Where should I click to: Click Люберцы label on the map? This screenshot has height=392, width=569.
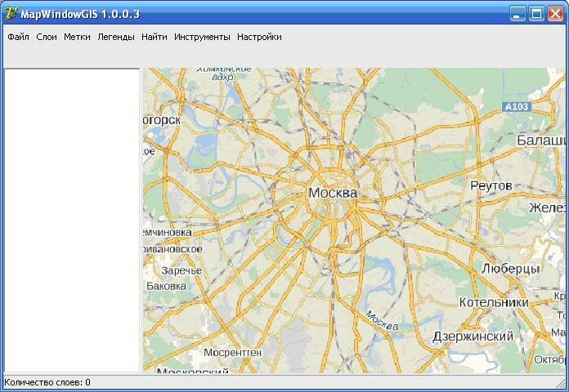pos(510,268)
